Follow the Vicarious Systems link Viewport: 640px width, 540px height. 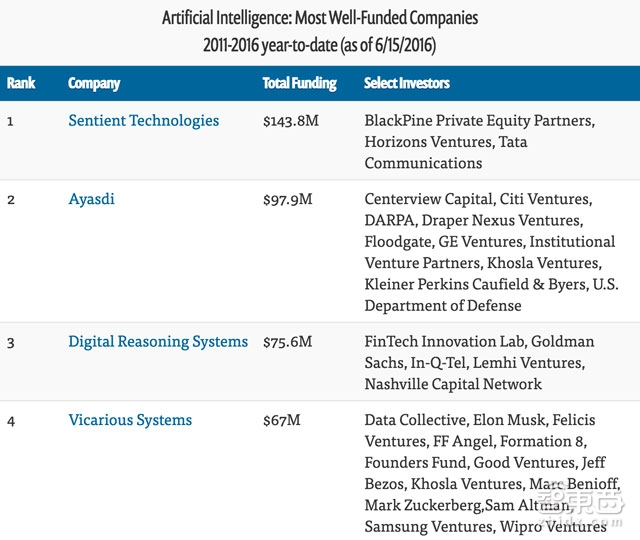point(130,420)
